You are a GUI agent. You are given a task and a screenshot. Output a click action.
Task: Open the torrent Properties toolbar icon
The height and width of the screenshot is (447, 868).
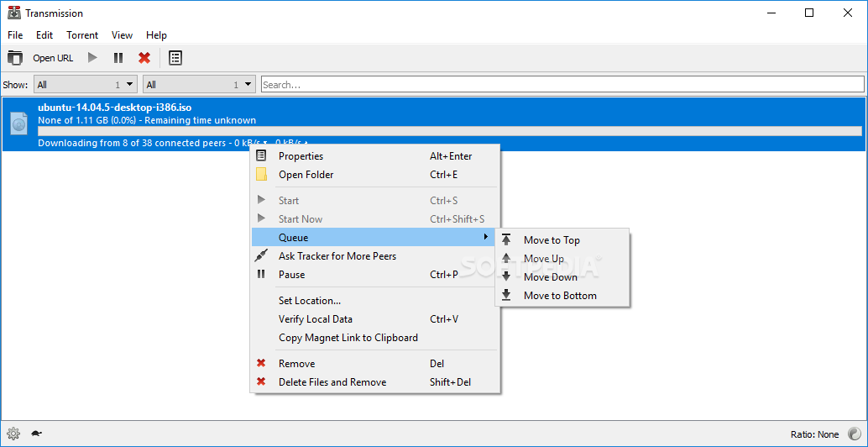click(175, 58)
